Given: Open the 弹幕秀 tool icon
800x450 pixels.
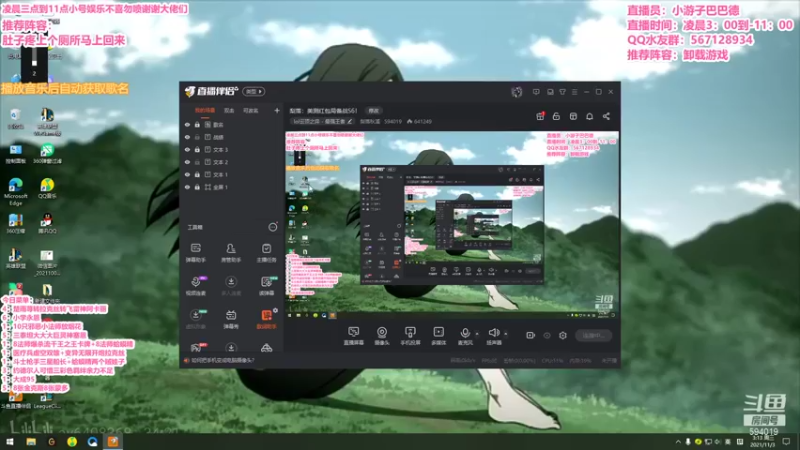Looking at the screenshot, I should 231,319.
